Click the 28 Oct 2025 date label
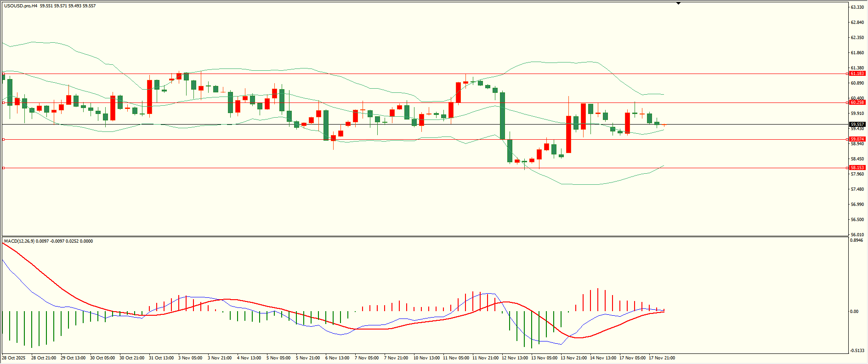The height and width of the screenshot is (364, 868). [x=14, y=358]
